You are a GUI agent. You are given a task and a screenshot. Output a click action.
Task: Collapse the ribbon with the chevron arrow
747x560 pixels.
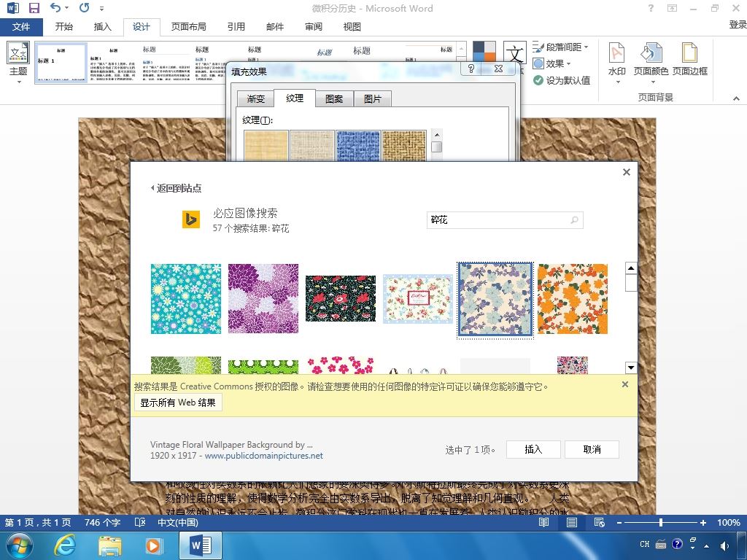point(737,98)
